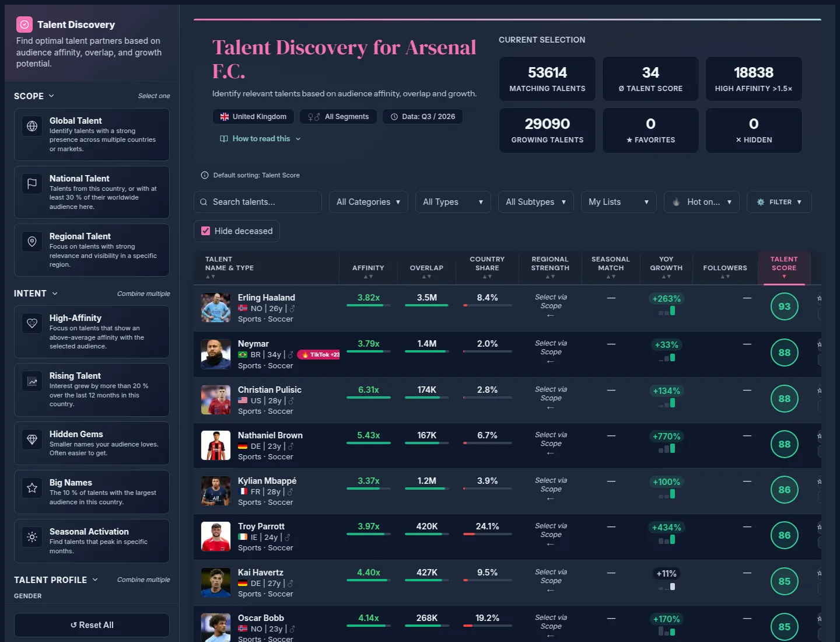Open the All Subtypes dropdown
The image size is (840, 642).
[536, 202]
